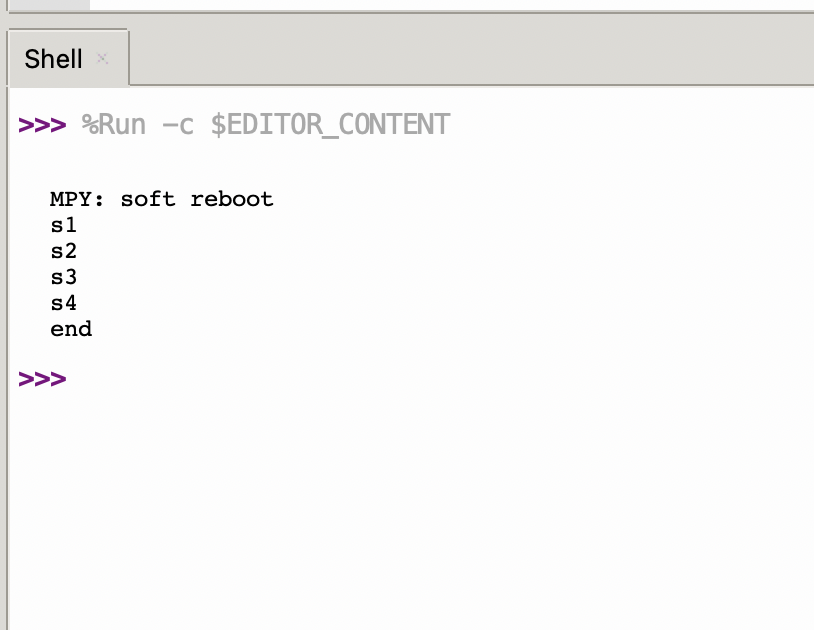Screen dimensions: 814x630
Task: Select the s4 output line
Action: pos(63,302)
